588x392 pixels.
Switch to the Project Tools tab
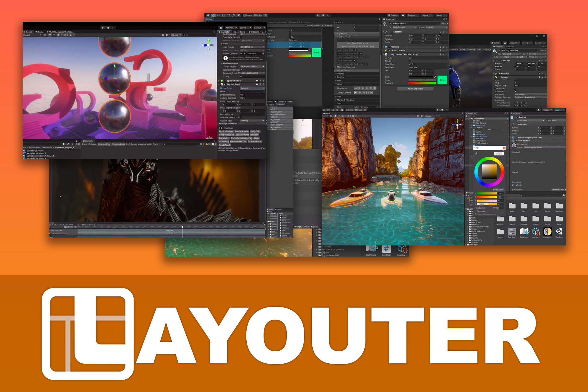[x=239, y=32]
